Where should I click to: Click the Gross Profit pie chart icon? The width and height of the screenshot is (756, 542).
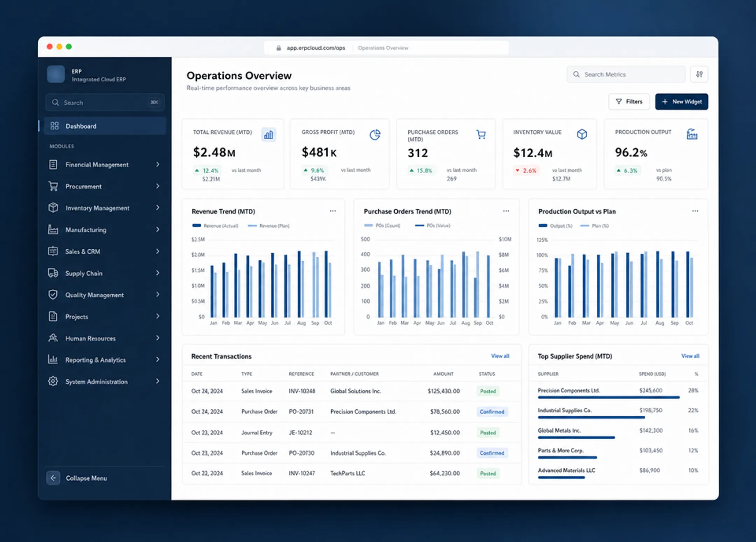click(375, 134)
